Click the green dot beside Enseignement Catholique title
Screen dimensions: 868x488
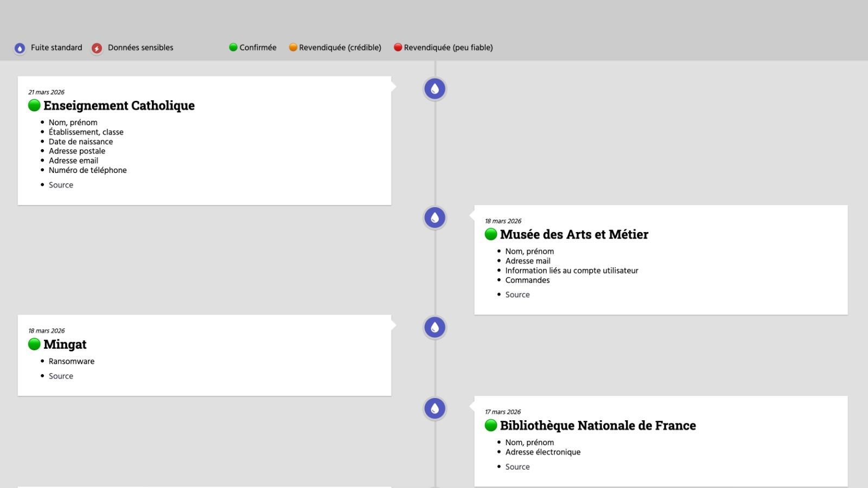34,105
